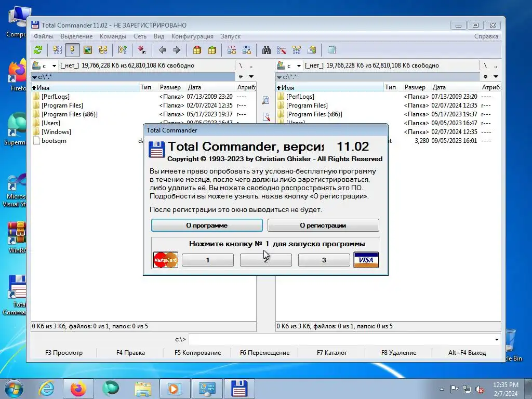Click F3 Просмотр function button

coord(64,353)
